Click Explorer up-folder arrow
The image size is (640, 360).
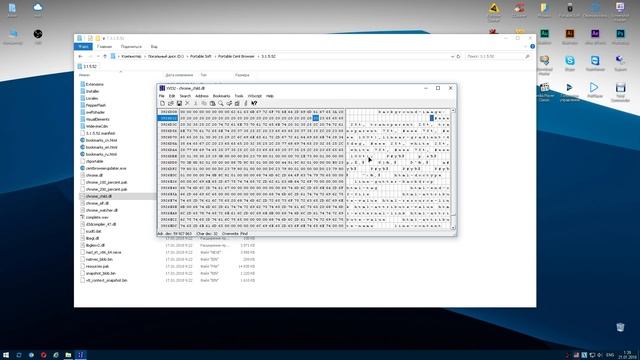(105, 56)
